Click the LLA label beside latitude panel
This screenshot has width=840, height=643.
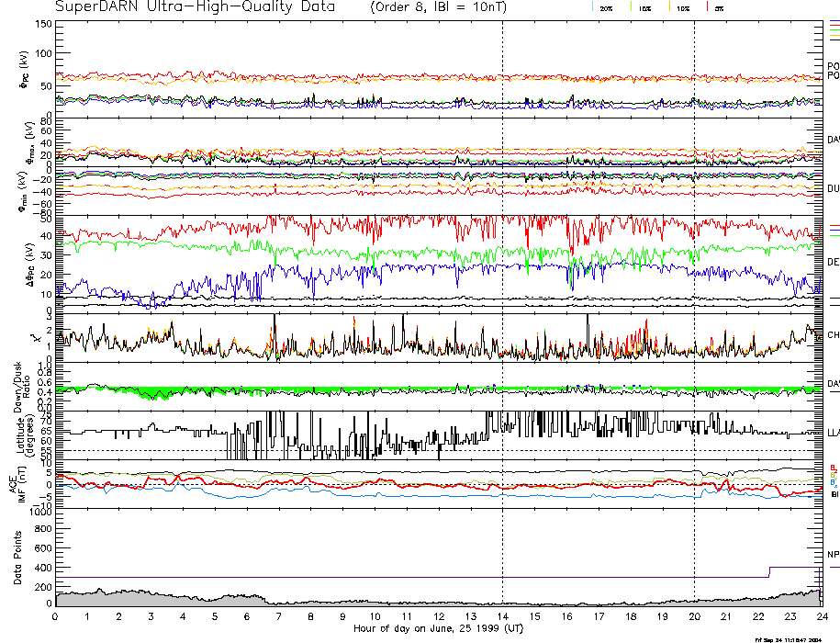pos(834,432)
